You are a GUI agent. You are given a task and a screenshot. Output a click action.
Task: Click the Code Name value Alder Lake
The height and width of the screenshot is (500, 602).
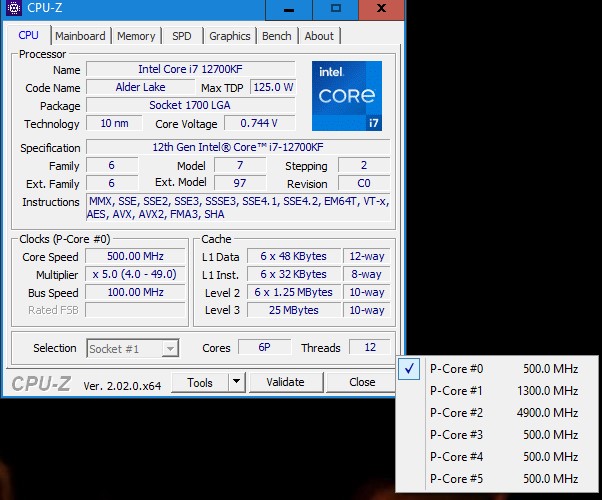coord(141,87)
